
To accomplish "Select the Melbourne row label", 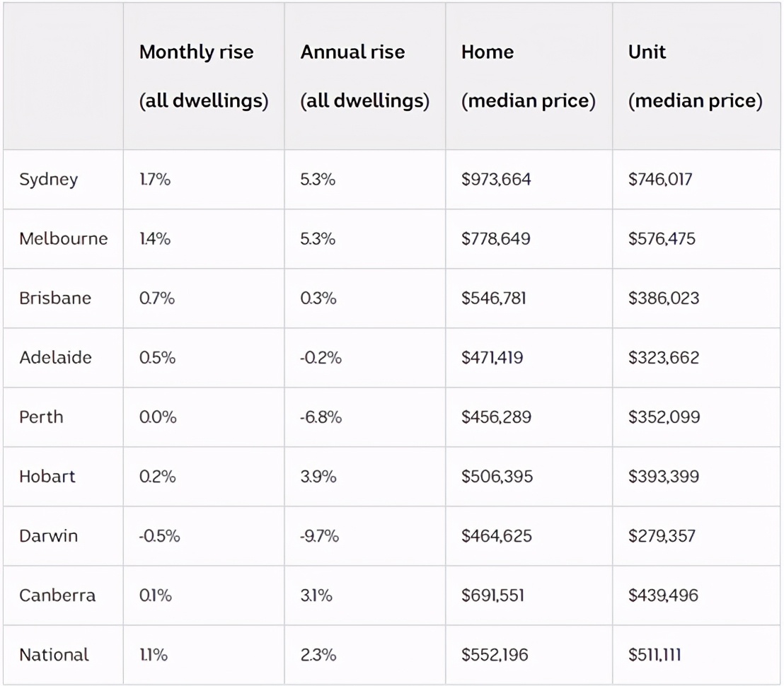I will click(x=64, y=239).
